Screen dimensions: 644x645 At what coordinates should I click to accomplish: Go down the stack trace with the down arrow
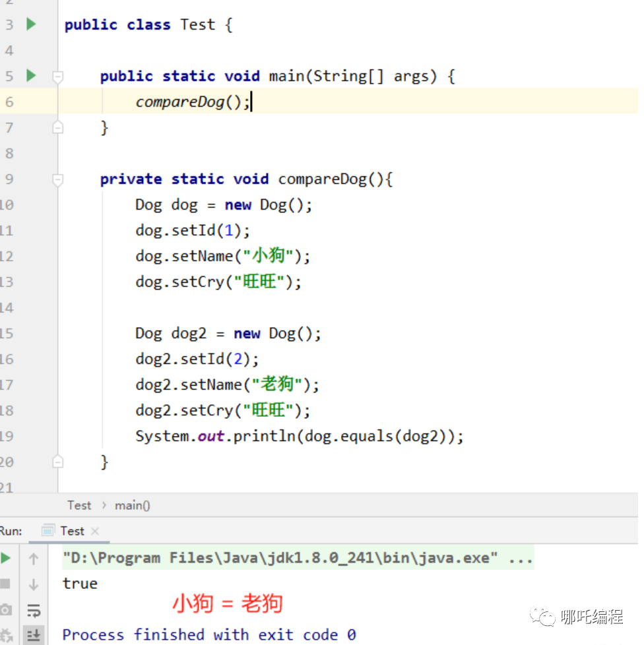coord(34,584)
